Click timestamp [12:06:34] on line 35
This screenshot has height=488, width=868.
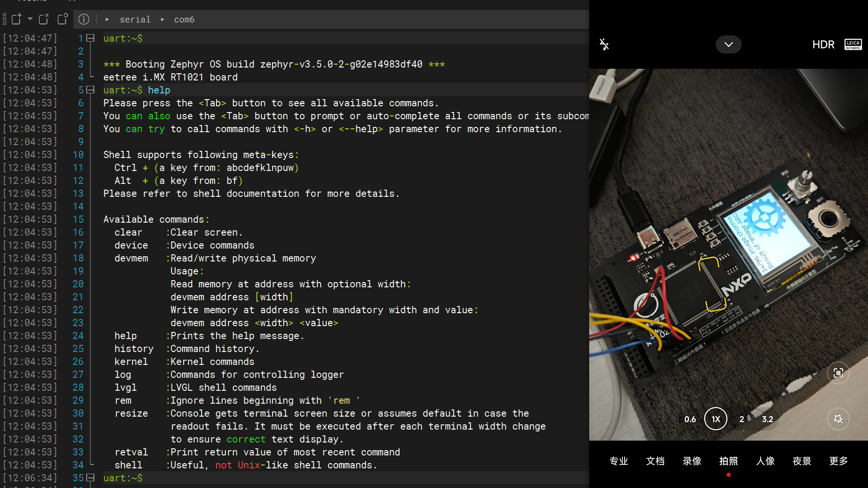[x=30, y=478]
